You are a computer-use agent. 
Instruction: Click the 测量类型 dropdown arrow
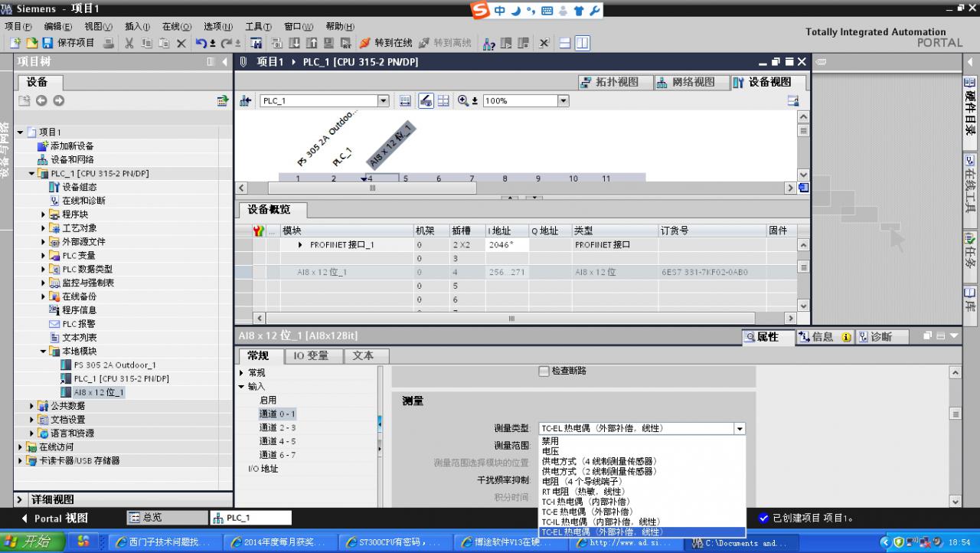740,429
